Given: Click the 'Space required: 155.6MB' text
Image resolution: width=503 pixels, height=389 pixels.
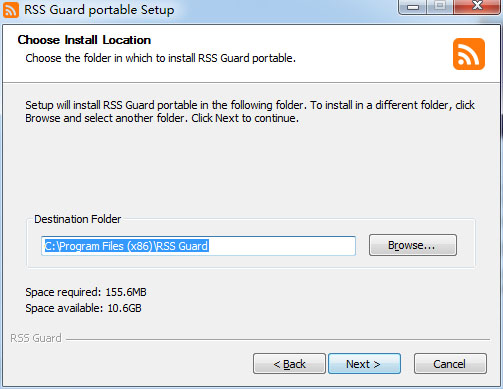Looking at the screenshot, I should 86,292.
